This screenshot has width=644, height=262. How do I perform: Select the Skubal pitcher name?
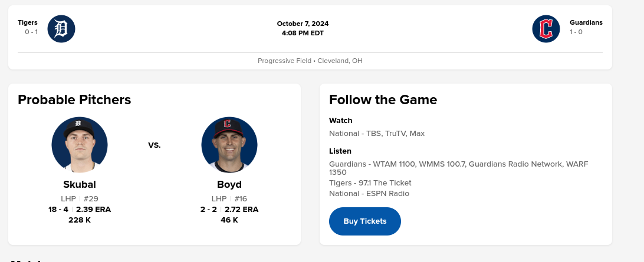[x=80, y=184]
